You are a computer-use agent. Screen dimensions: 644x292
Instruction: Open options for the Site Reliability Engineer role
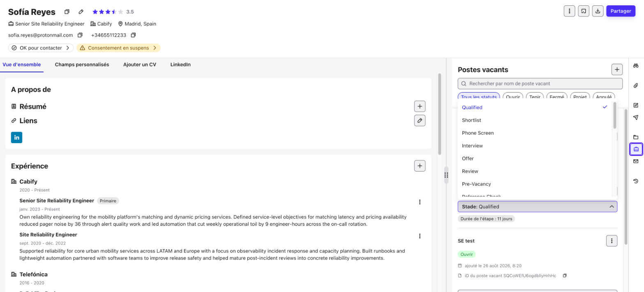(420, 236)
